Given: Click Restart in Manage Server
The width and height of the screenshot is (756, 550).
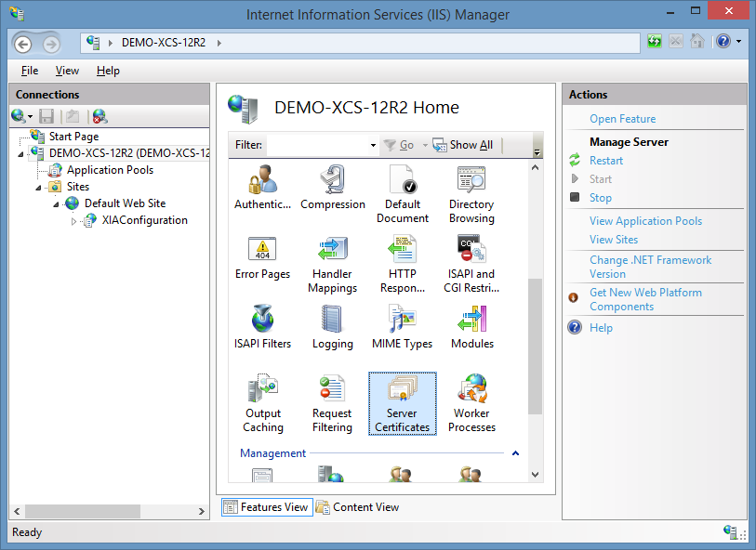Looking at the screenshot, I should 606,161.
